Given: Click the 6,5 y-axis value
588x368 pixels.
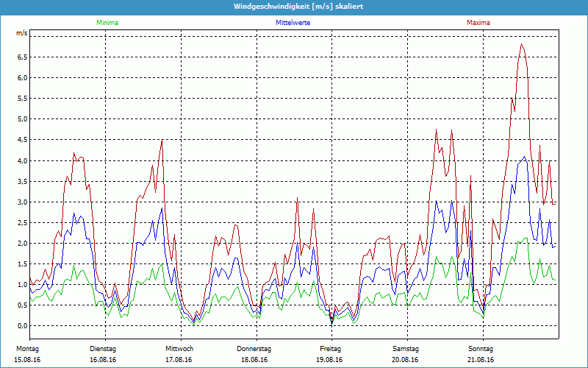Looking at the screenshot, I should click(22, 57).
